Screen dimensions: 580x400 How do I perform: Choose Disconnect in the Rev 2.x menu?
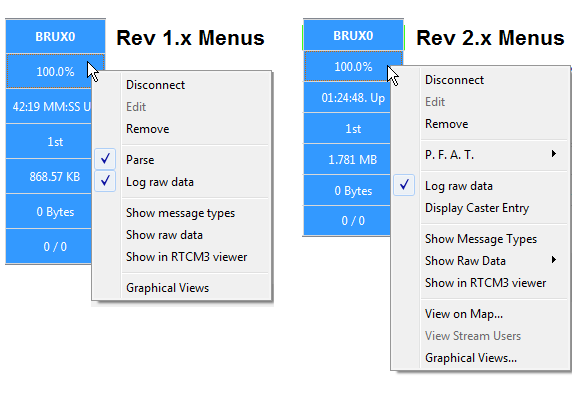point(454,80)
